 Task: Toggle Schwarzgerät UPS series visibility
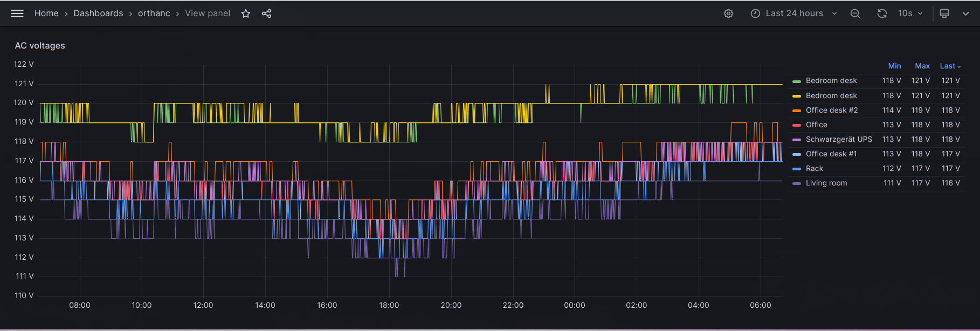838,139
